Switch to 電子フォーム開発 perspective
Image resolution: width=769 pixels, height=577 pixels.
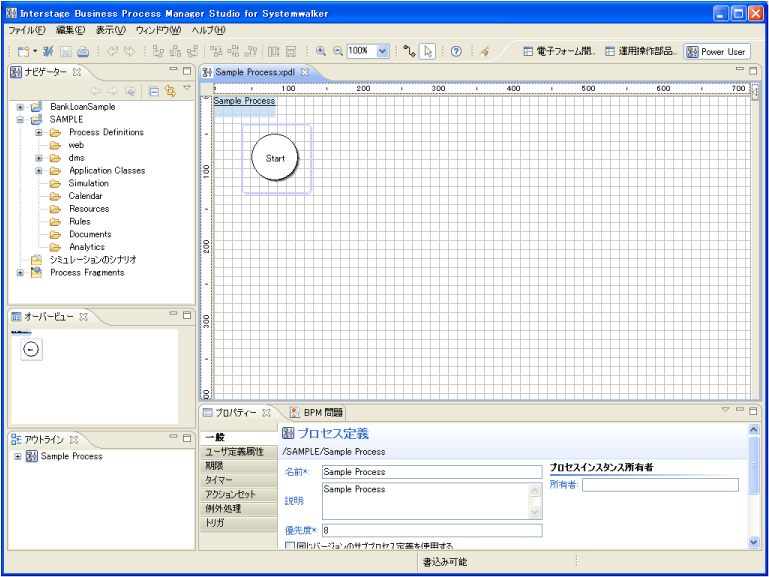(x=559, y=51)
